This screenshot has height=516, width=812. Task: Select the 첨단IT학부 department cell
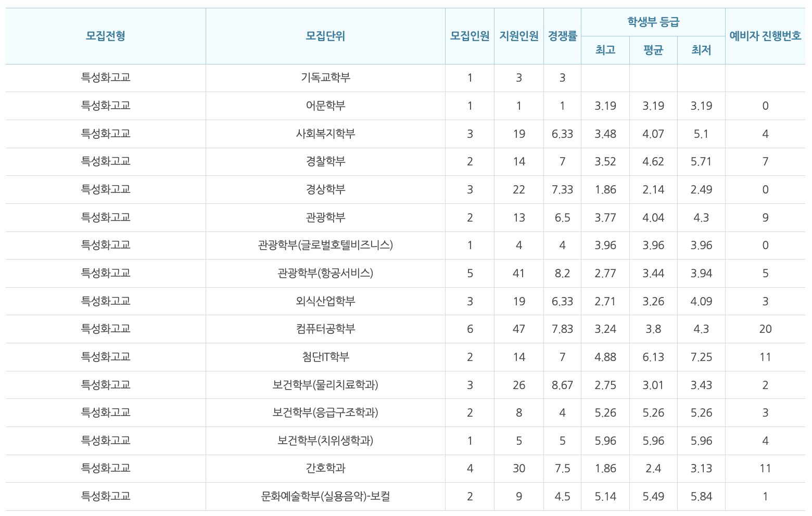click(325, 357)
